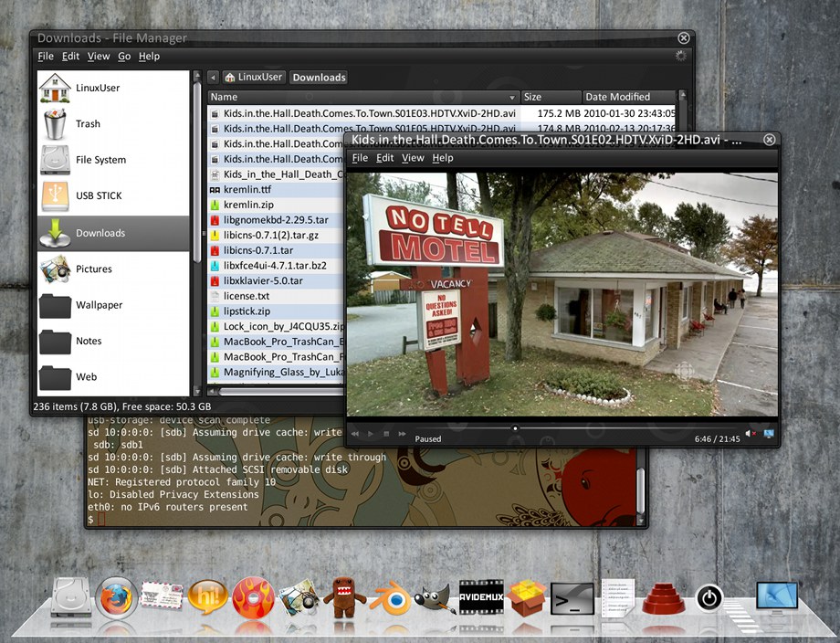This screenshot has height=643, width=840.
Task: Select the kremlin.zip file
Action: 276,205
